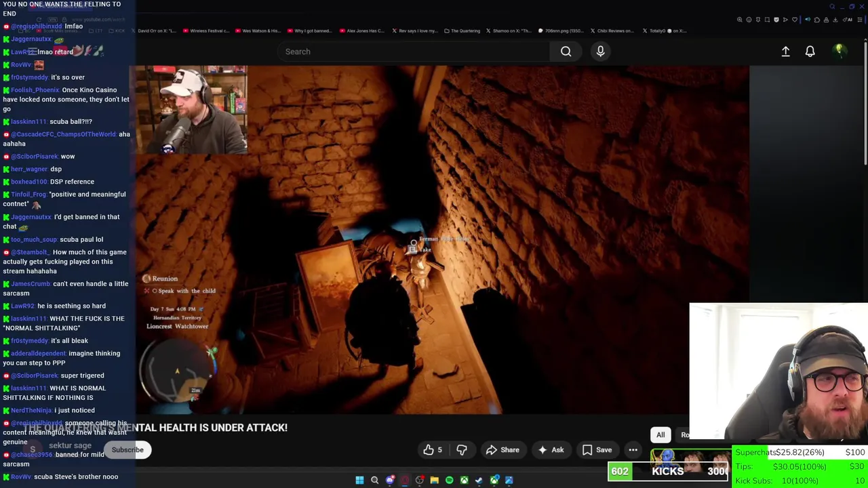Open the three-dots more actions menu
The width and height of the screenshot is (868, 488).
[x=633, y=450]
